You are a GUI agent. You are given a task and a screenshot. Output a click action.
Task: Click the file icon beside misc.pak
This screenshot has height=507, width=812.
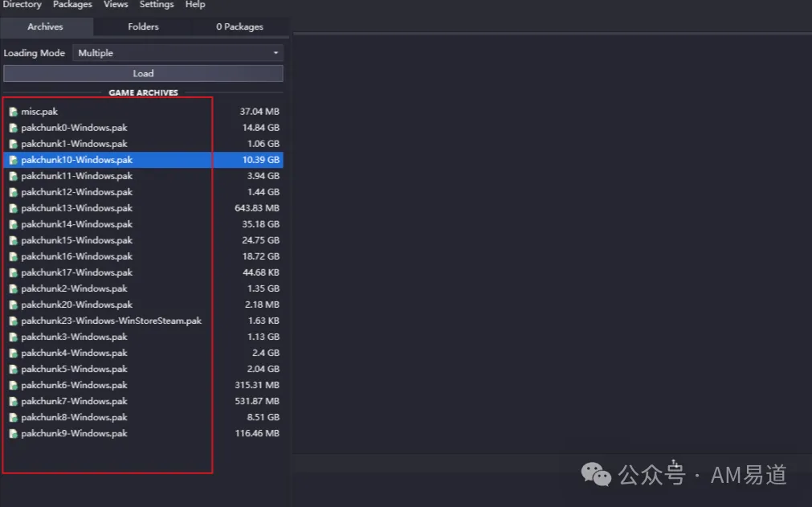[14, 112]
